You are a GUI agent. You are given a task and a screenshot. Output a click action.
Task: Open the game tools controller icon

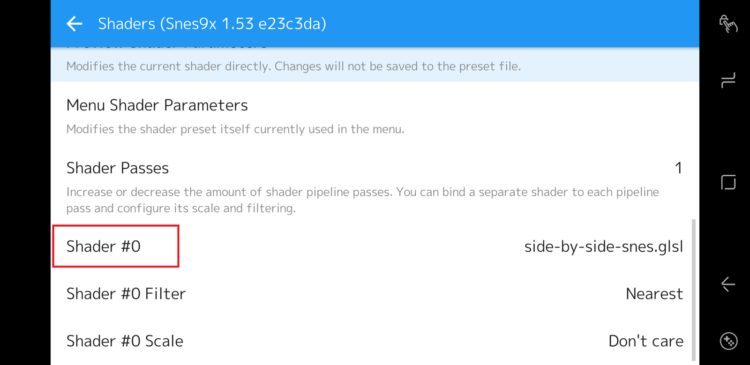pos(728,341)
